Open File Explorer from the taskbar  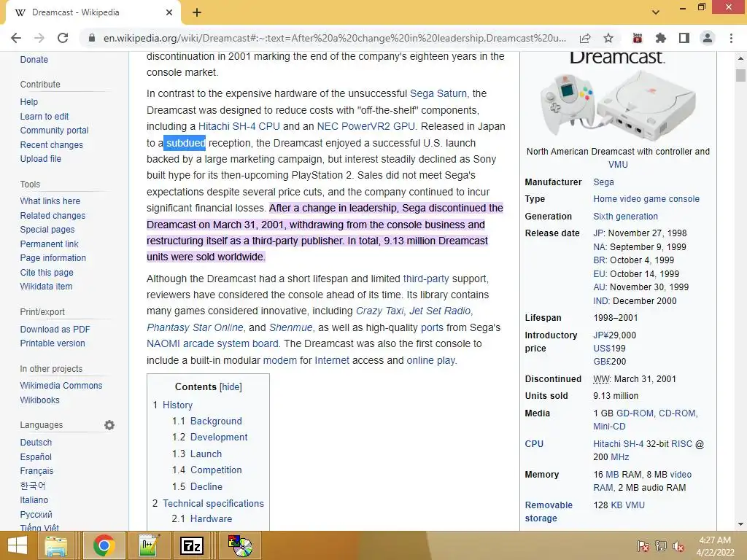(x=55, y=545)
